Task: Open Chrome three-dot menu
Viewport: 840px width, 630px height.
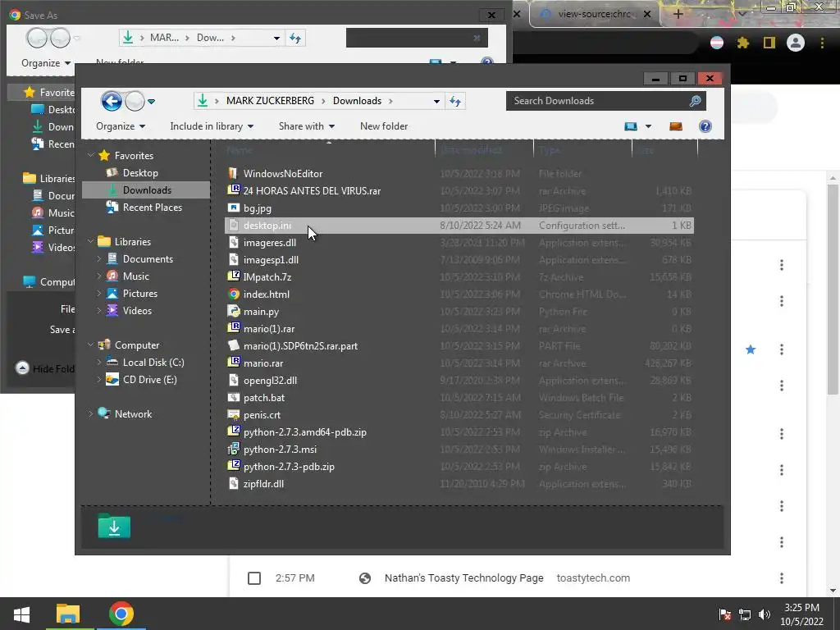Action: [822, 43]
